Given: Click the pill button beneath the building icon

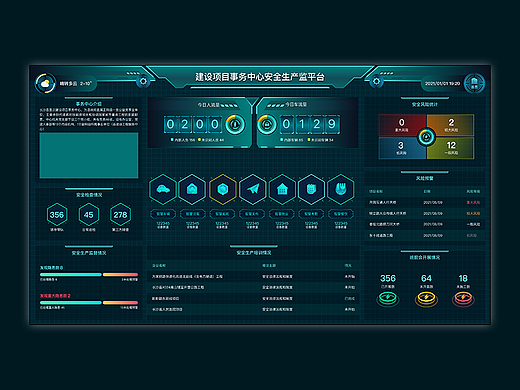Looking at the screenshot, I should [282, 214].
